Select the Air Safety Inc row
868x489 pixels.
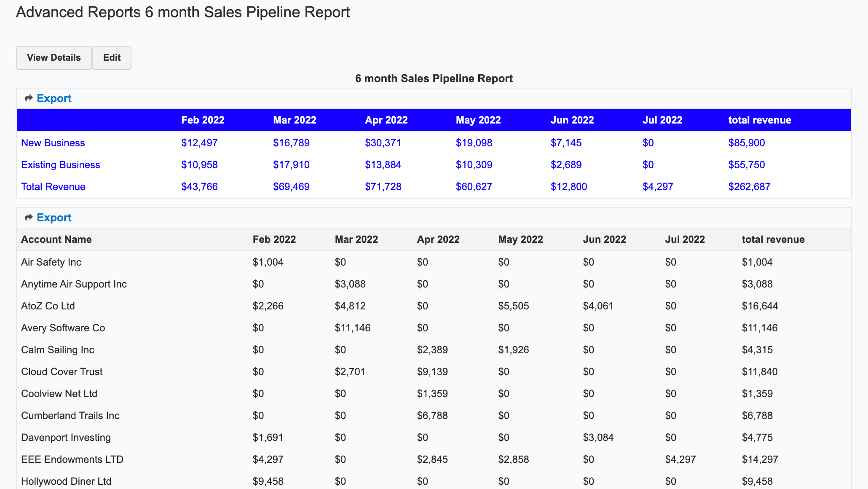pos(51,262)
